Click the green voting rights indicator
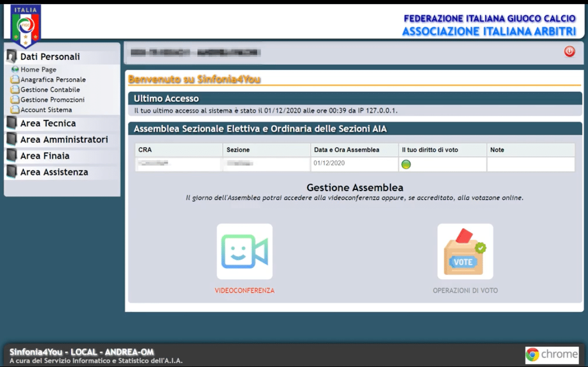 pyautogui.click(x=406, y=164)
